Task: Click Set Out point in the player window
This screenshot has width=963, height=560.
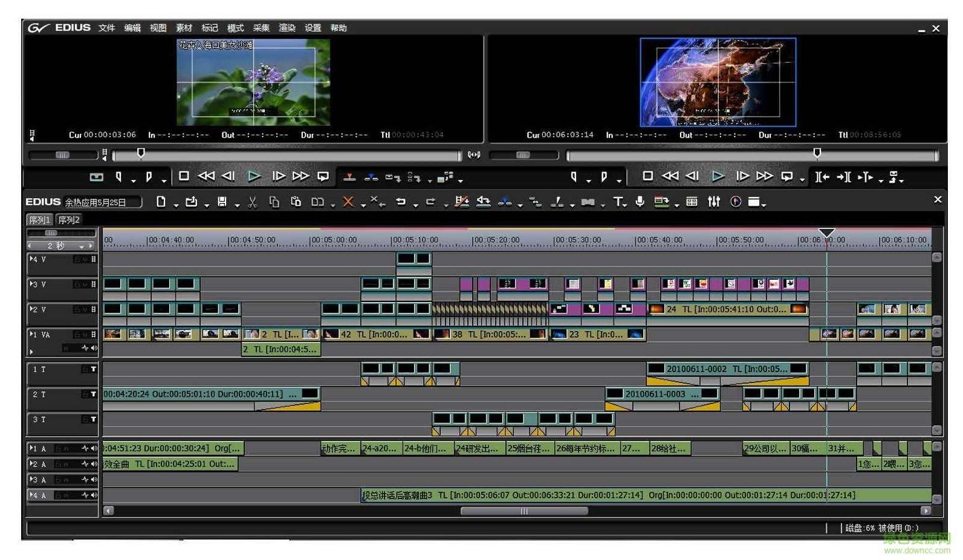Action: [149, 177]
